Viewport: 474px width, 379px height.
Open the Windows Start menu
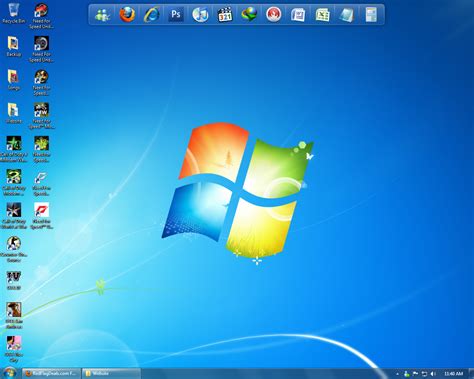tap(10, 373)
